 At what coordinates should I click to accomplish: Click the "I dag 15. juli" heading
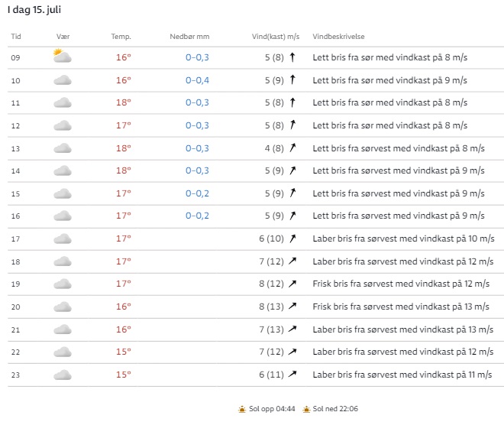(40, 9)
